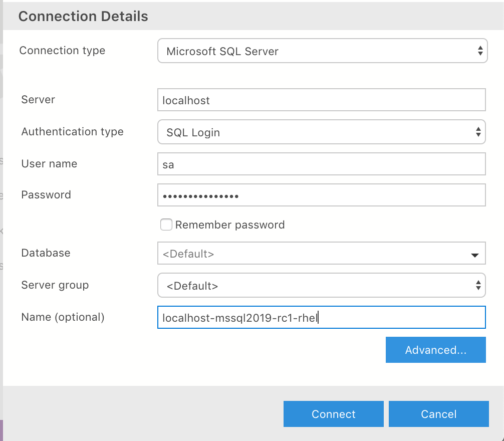Click the "Name (optional)" label
The image size is (504, 441).
click(x=63, y=317)
